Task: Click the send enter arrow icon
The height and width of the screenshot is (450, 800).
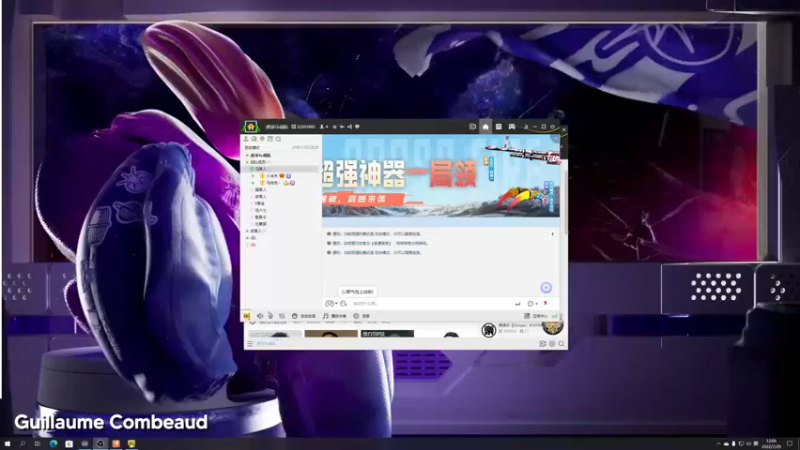Action: [x=517, y=304]
